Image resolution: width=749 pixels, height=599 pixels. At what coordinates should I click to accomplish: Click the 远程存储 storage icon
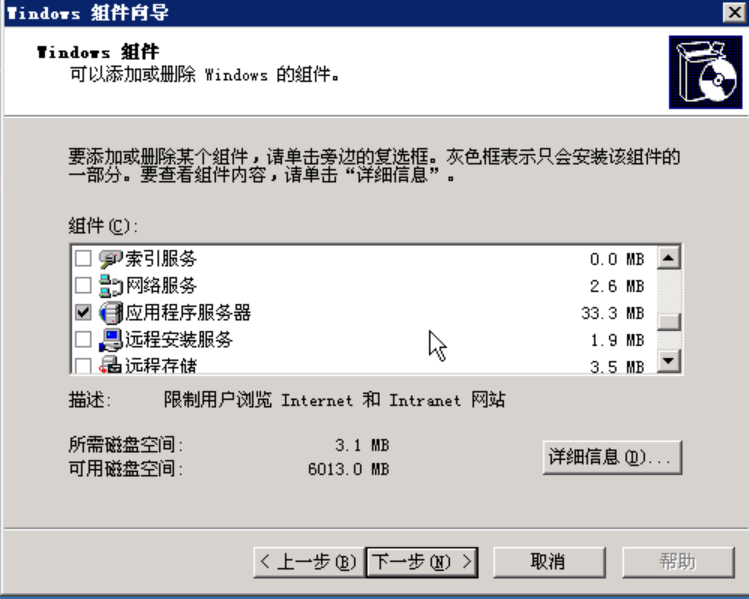110,364
